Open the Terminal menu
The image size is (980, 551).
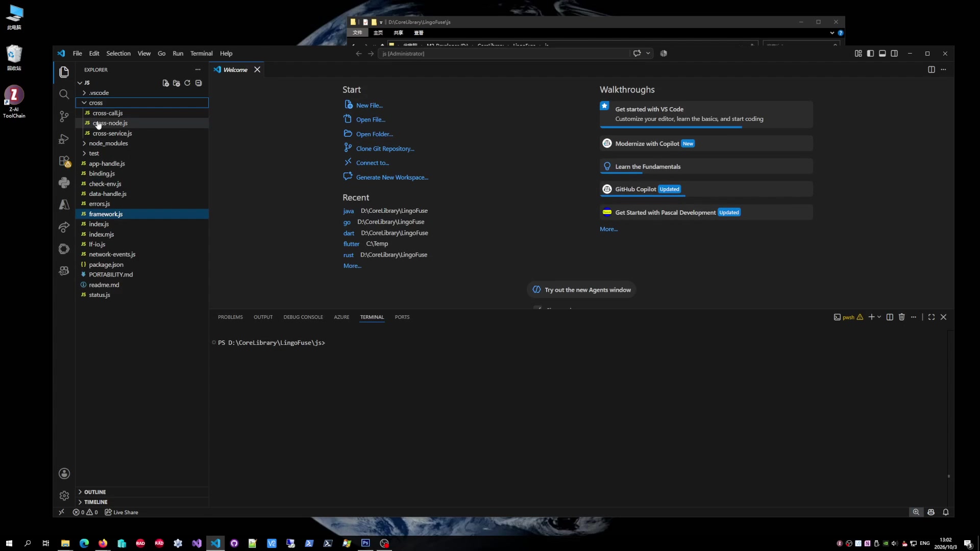201,54
